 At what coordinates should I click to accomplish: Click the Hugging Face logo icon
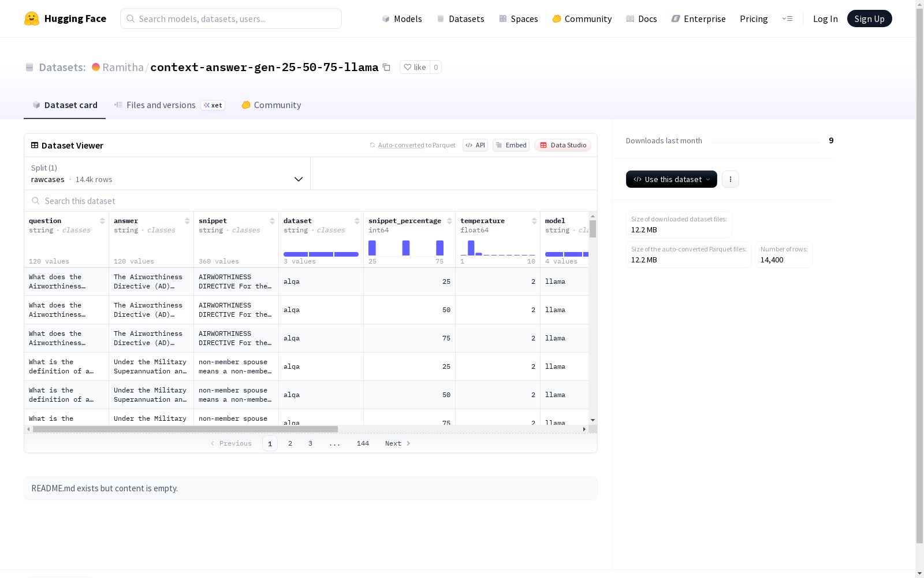[x=32, y=18]
